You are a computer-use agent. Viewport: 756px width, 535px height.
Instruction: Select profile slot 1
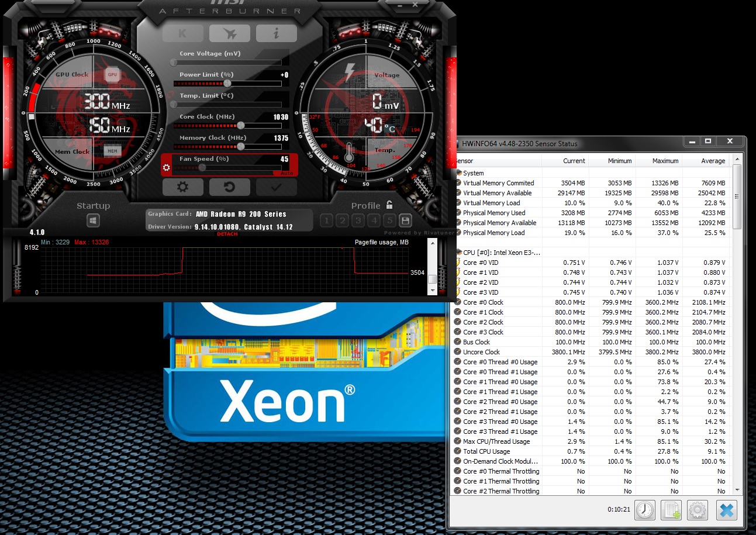pyautogui.click(x=327, y=220)
